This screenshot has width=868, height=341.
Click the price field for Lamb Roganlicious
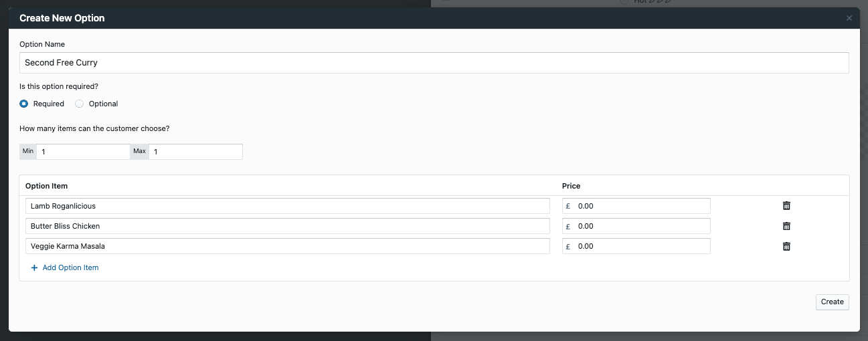640,206
